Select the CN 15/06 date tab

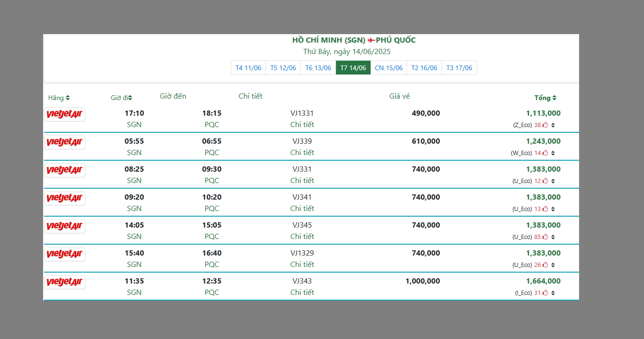[389, 68]
